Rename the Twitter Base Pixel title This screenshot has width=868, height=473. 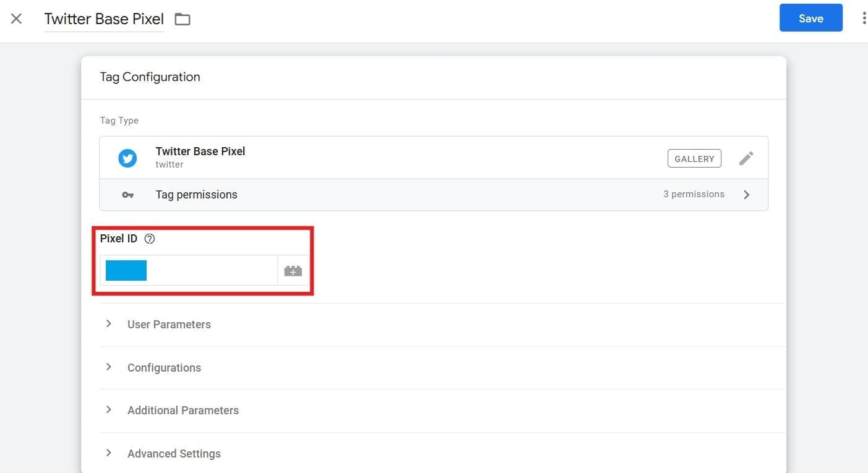click(104, 19)
